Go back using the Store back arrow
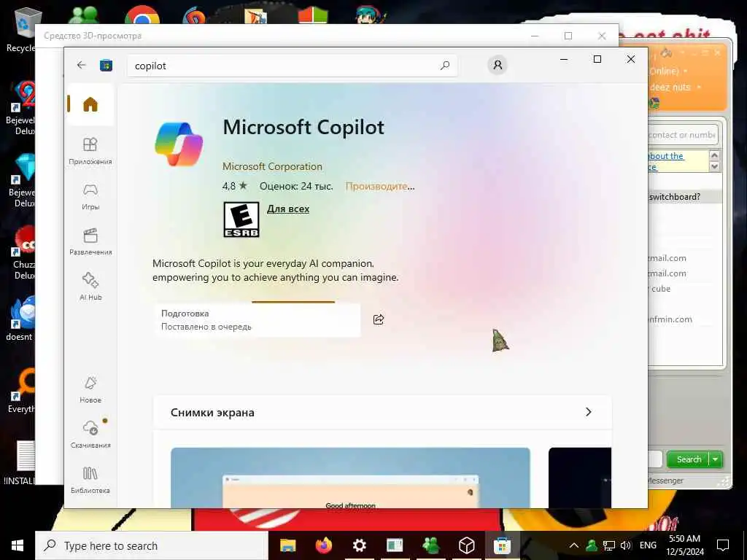 tap(82, 65)
